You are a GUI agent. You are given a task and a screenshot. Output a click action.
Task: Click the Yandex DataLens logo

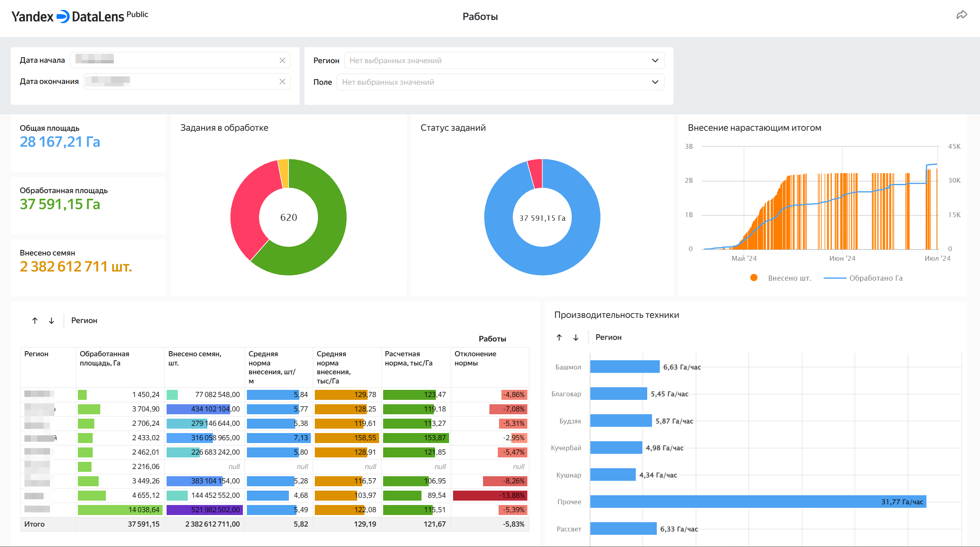68,16
